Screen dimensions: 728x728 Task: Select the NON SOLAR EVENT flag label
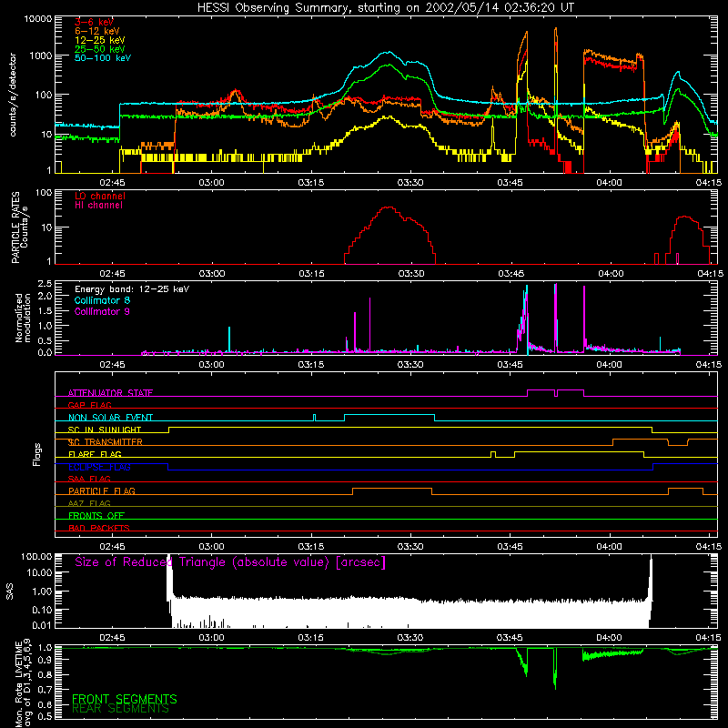click(x=110, y=418)
